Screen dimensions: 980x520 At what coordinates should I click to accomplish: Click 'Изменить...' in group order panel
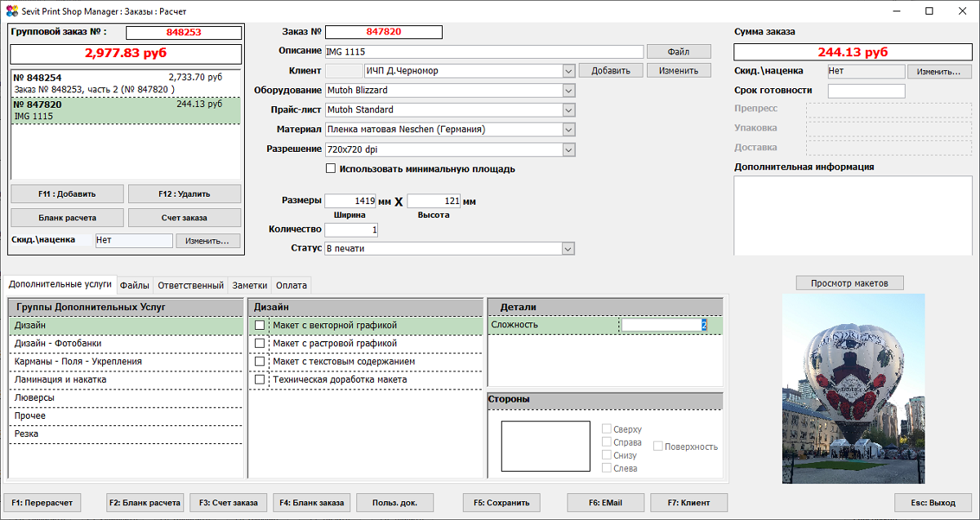click(x=208, y=241)
